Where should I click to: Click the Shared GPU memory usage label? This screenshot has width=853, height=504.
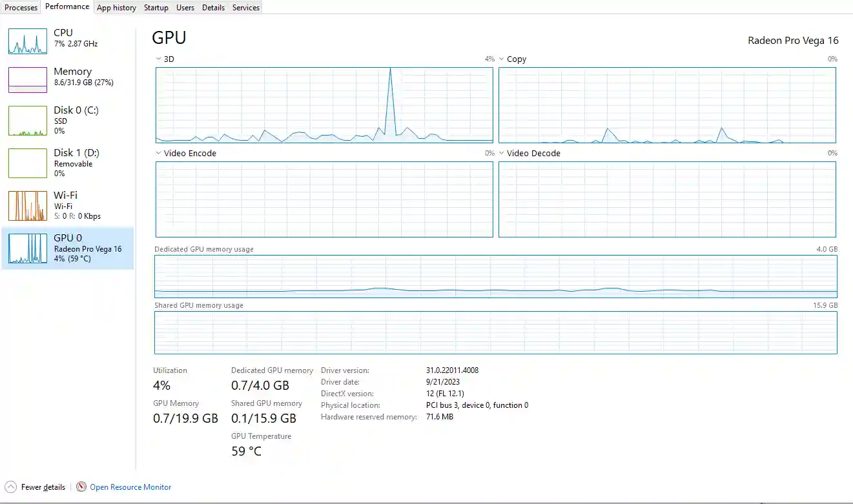(199, 305)
